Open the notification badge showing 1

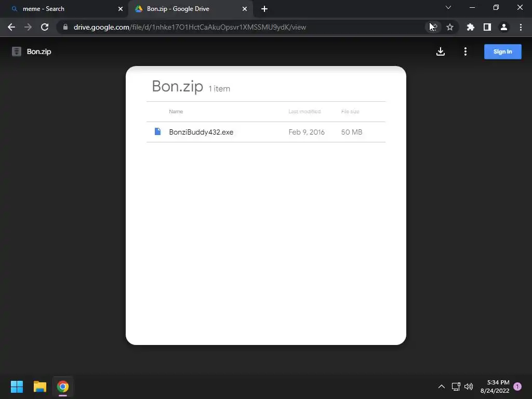(517, 387)
